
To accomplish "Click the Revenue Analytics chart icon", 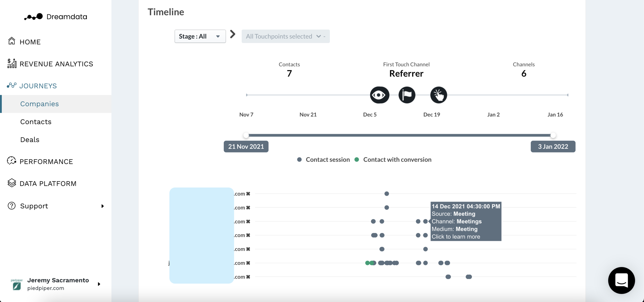I will [12, 63].
